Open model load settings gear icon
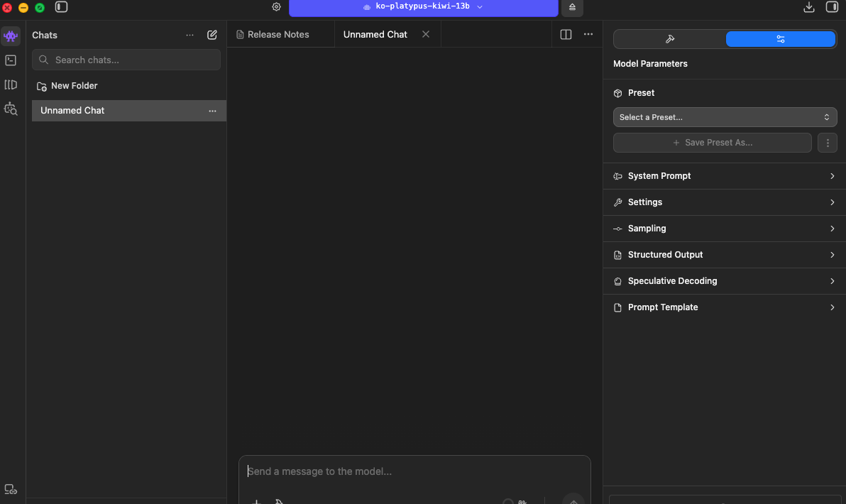This screenshot has width=846, height=504. pos(276,7)
